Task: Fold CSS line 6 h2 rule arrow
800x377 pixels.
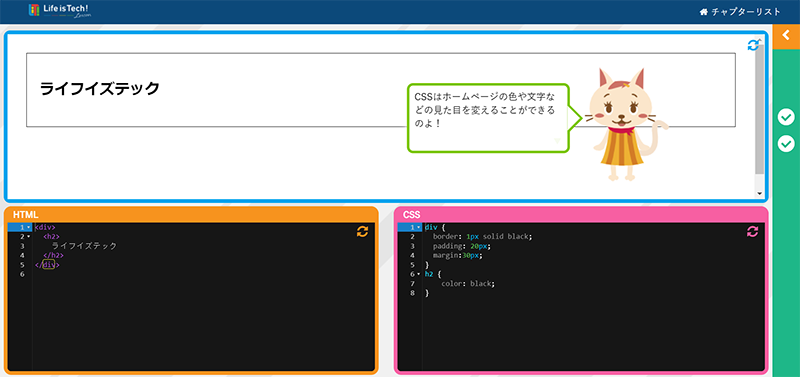Action: (418, 274)
